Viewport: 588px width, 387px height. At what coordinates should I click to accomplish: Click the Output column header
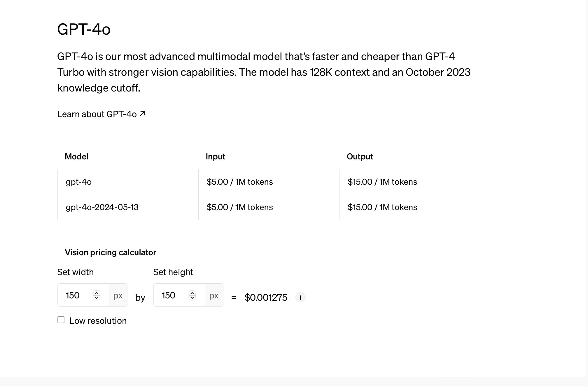360,157
